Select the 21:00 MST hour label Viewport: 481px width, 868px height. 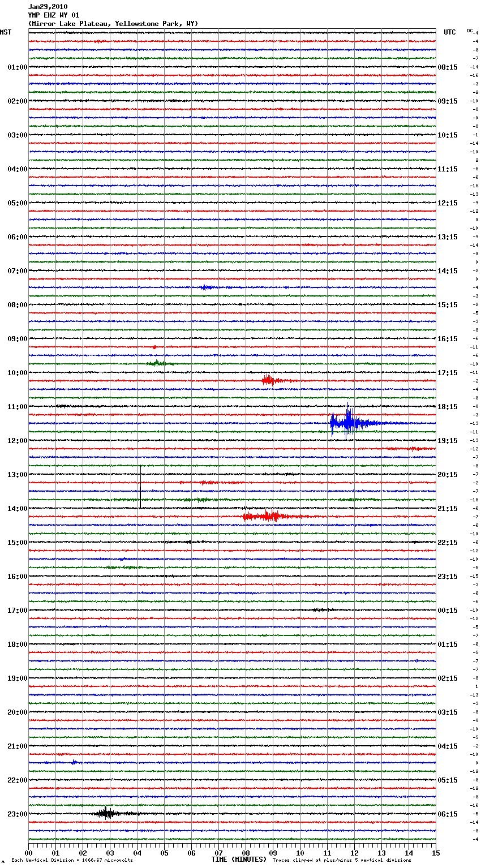[x=18, y=746]
